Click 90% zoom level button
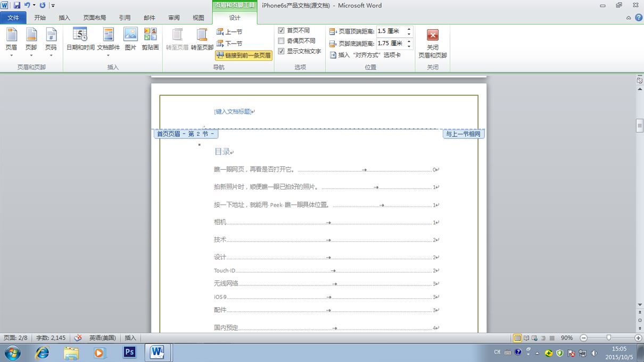 pyautogui.click(x=567, y=338)
